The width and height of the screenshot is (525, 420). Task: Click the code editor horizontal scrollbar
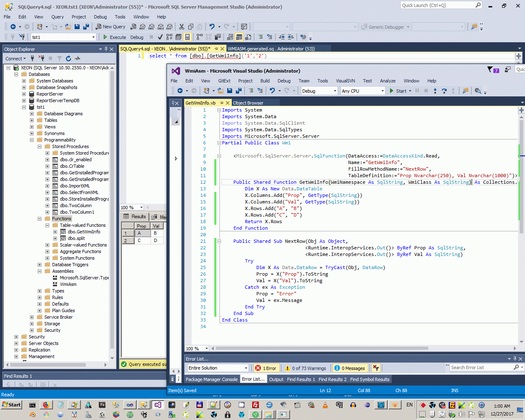pos(322,348)
